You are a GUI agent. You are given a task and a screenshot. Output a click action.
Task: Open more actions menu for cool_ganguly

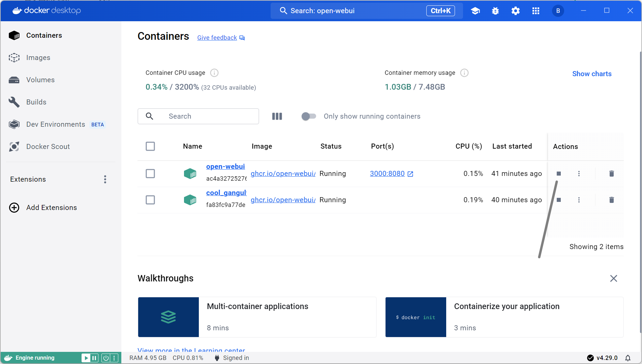(x=579, y=200)
